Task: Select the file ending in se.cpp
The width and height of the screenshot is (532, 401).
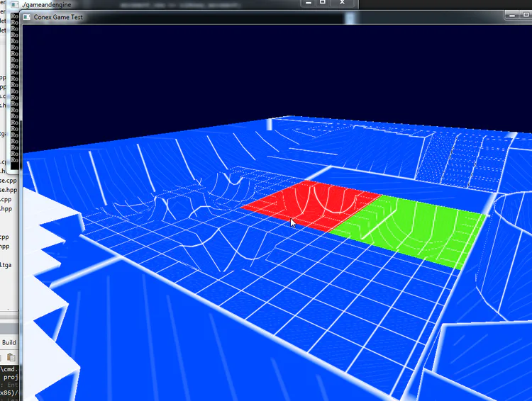Action: click(x=8, y=181)
